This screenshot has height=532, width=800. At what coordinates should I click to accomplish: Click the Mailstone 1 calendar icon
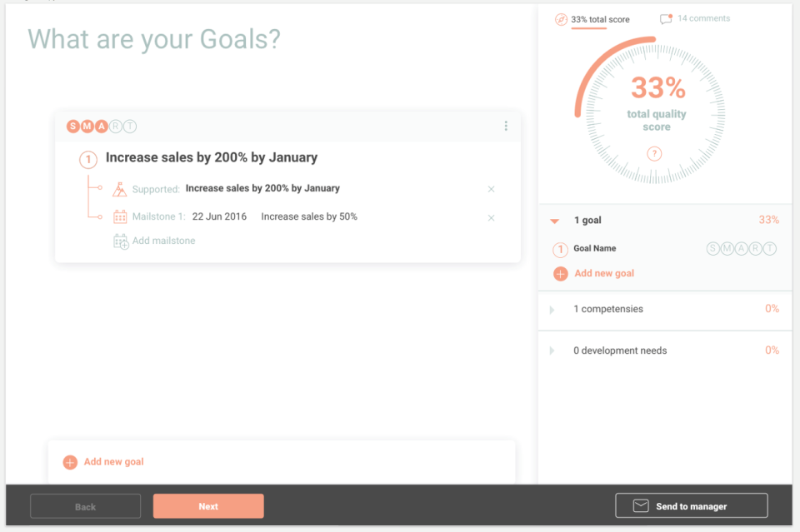pyautogui.click(x=120, y=216)
